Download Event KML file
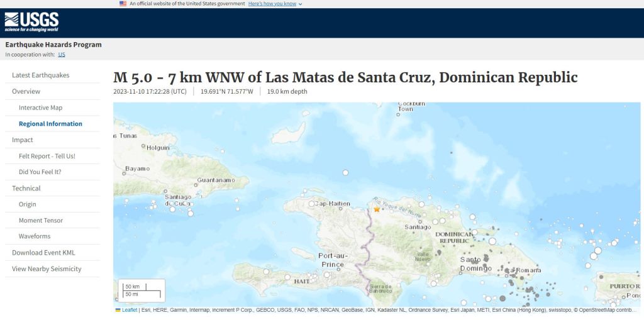The width and height of the screenshot is (644, 320). (43, 253)
